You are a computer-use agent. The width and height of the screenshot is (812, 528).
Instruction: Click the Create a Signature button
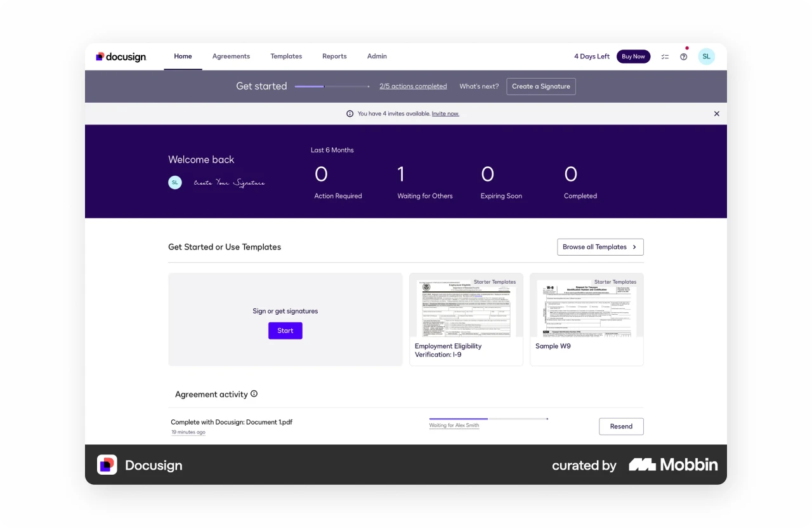pyautogui.click(x=541, y=86)
